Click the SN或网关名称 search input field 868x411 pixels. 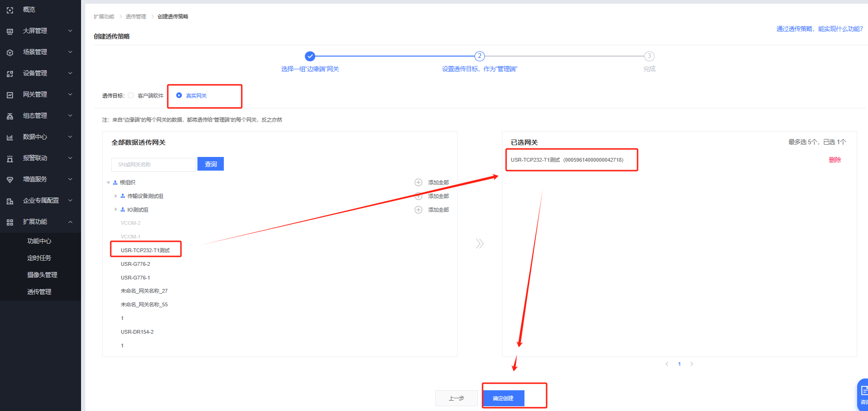[154, 164]
